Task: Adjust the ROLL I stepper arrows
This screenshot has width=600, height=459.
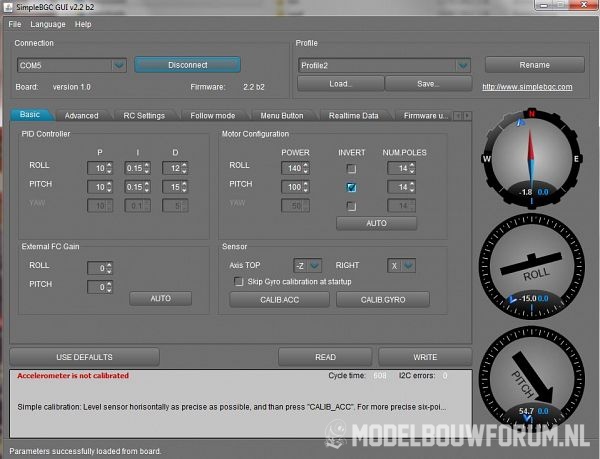Action: point(147,168)
